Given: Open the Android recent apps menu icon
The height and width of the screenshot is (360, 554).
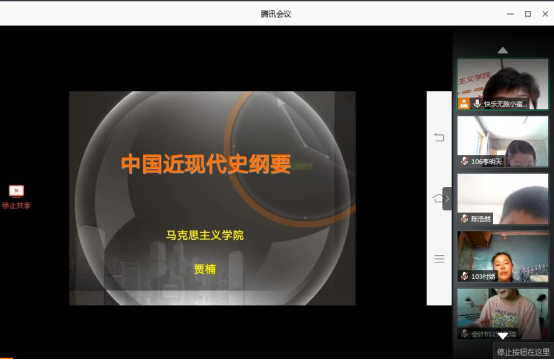Looking at the screenshot, I should (439, 259).
